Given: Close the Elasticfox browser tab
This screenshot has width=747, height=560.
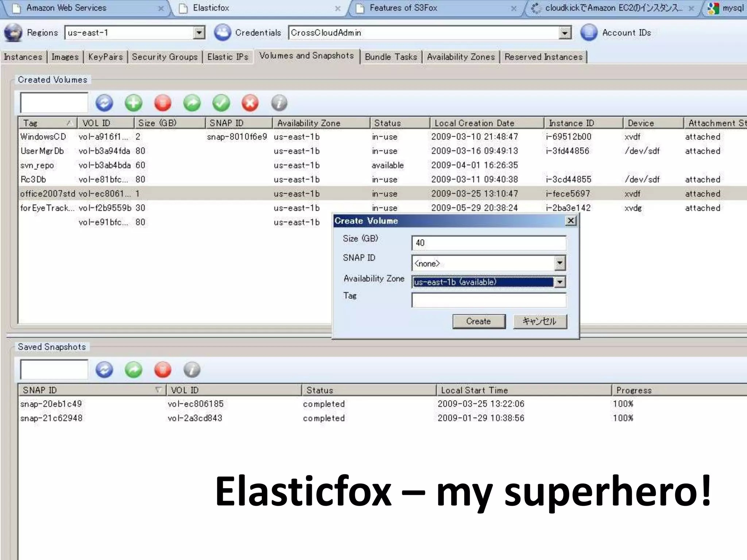Looking at the screenshot, I should pos(338,8).
